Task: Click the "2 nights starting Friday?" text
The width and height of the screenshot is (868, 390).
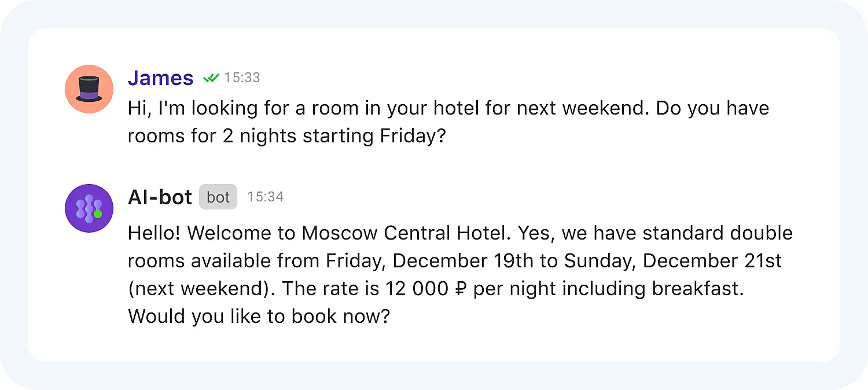Action: 334,136
